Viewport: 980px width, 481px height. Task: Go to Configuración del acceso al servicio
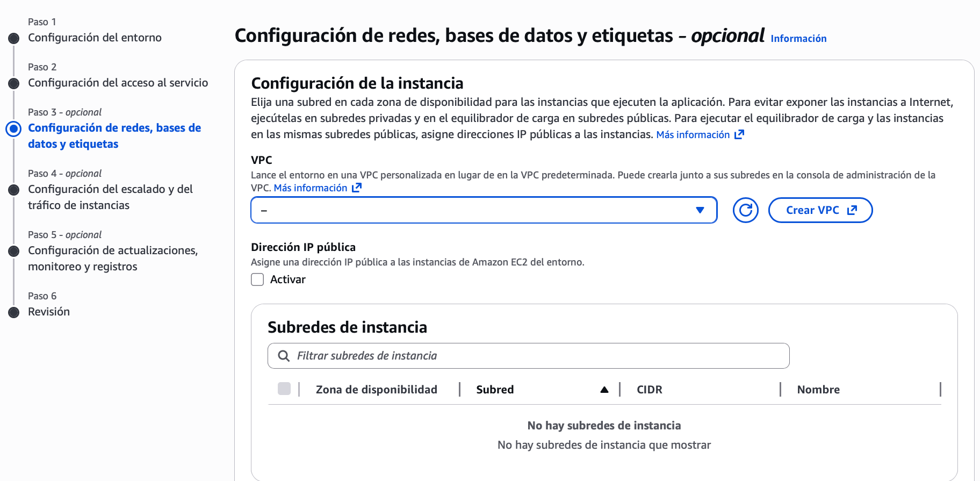(118, 83)
